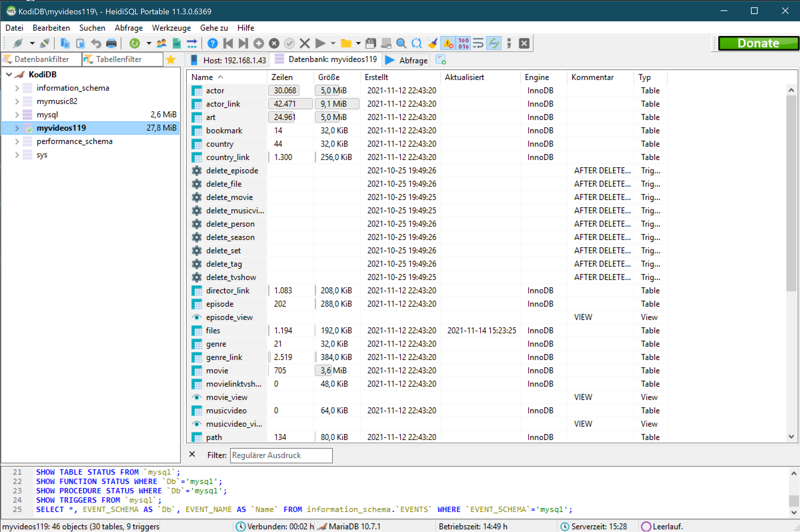This screenshot has width=800, height=532.
Task: Click the new query tab icon
Action: coord(441,60)
